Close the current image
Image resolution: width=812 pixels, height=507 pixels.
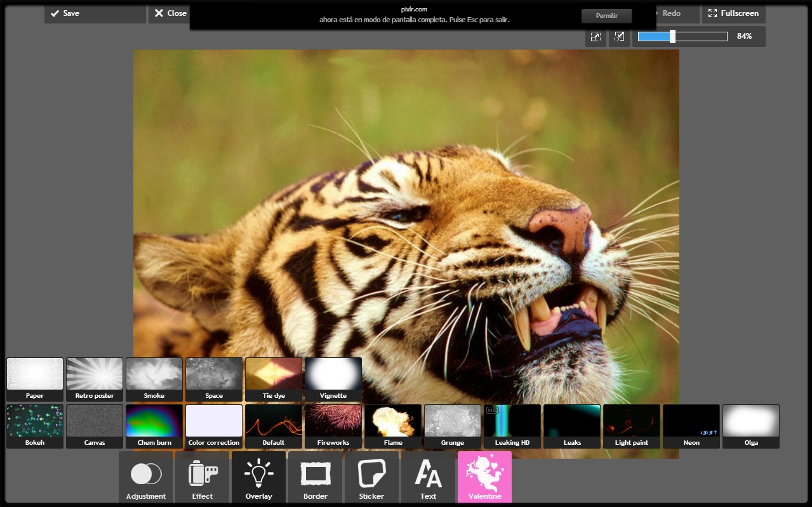pos(170,13)
